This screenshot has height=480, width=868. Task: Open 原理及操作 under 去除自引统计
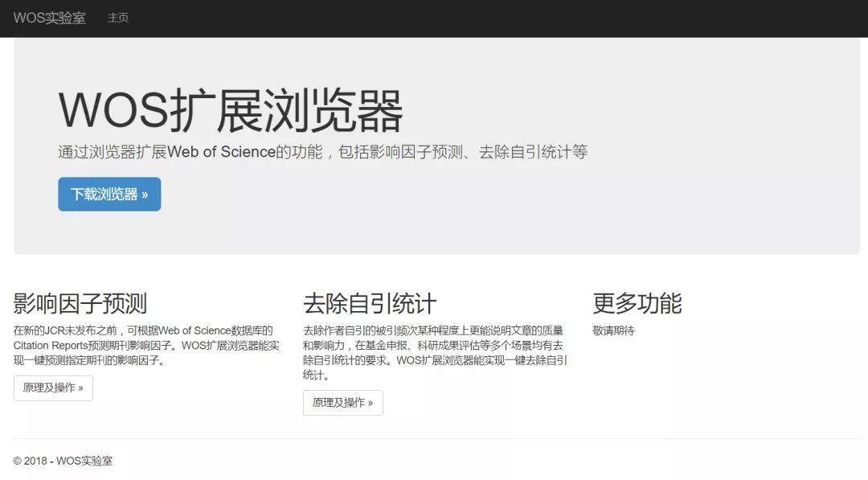(342, 403)
